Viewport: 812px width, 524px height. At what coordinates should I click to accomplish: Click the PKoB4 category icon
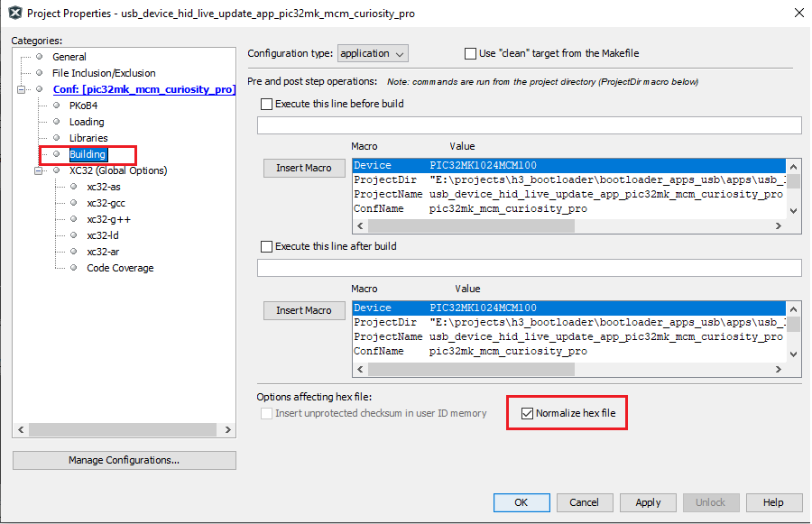pyautogui.click(x=55, y=105)
